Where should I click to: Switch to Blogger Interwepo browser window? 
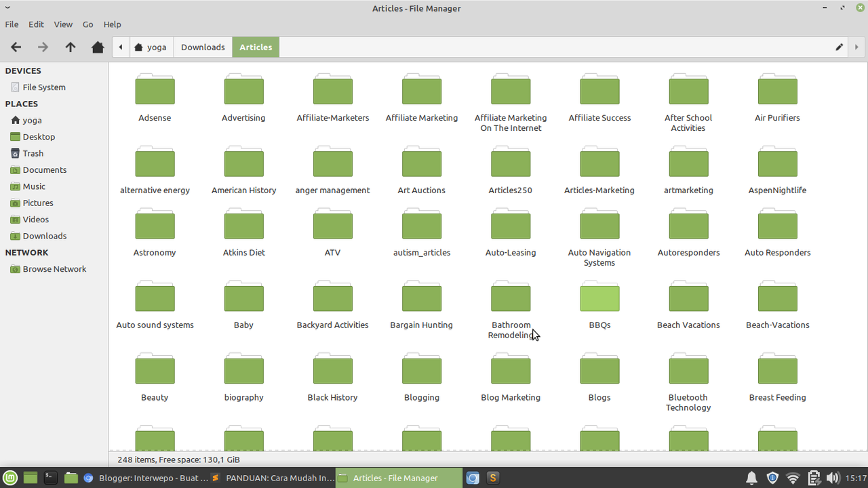(146, 478)
